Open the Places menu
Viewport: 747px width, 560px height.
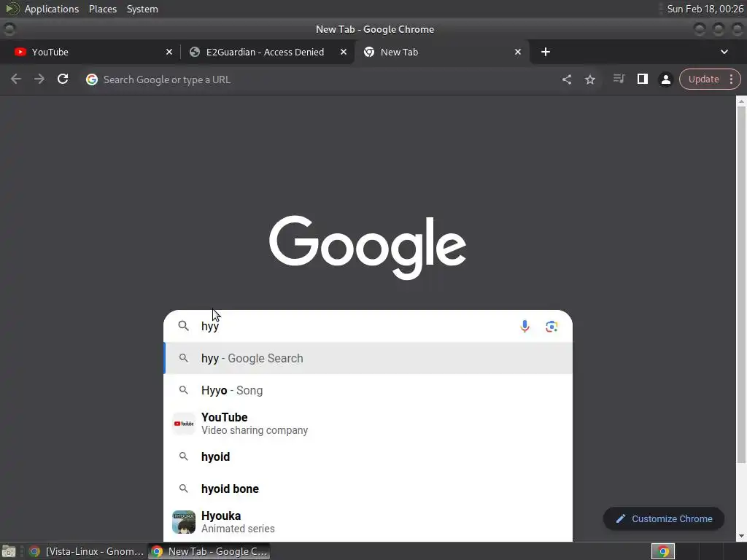tap(102, 9)
